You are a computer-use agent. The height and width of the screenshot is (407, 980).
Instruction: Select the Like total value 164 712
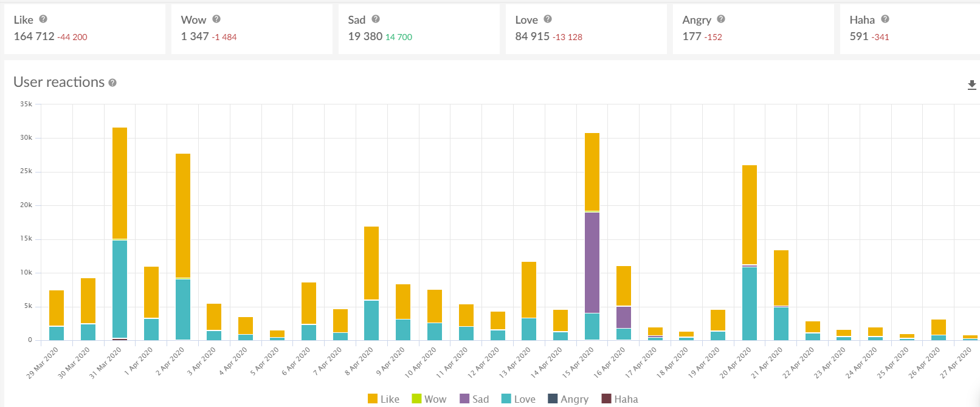tap(34, 36)
